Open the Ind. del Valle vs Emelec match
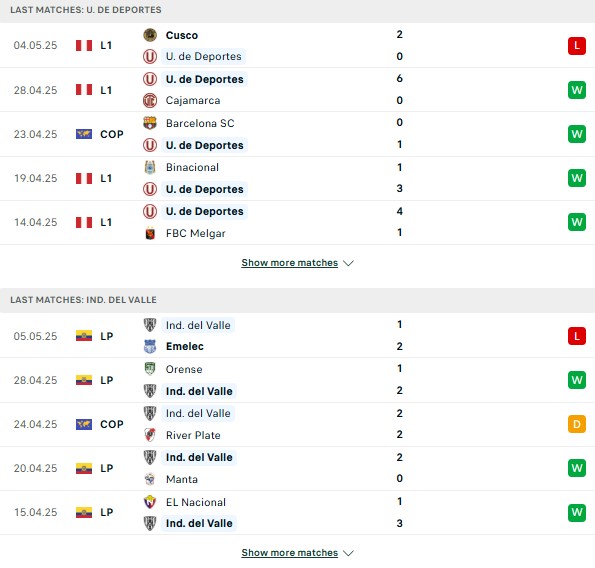595x568 pixels. (x=298, y=335)
